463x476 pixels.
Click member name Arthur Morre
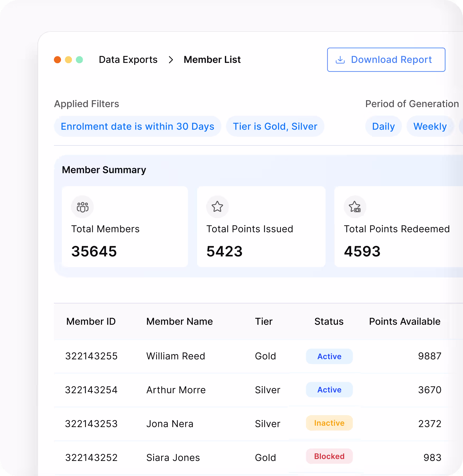click(x=176, y=390)
